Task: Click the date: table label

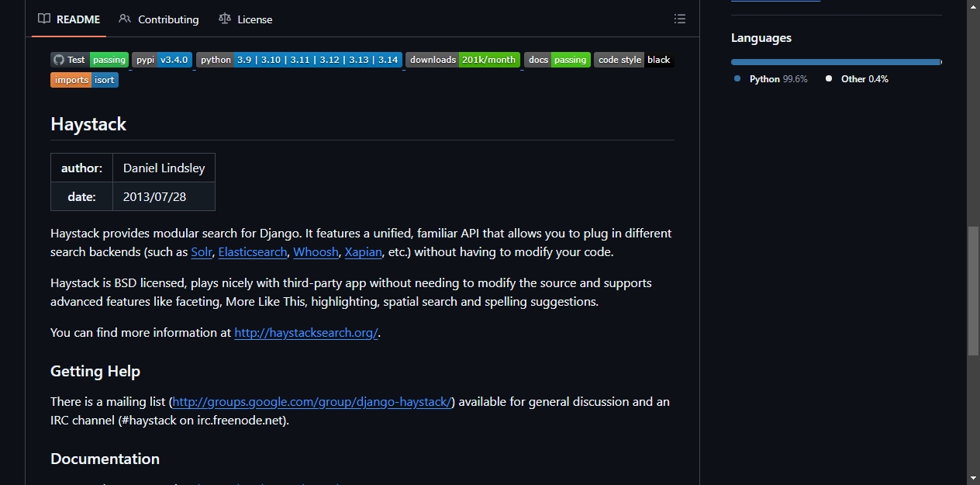Action: pyautogui.click(x=82, y=197)
